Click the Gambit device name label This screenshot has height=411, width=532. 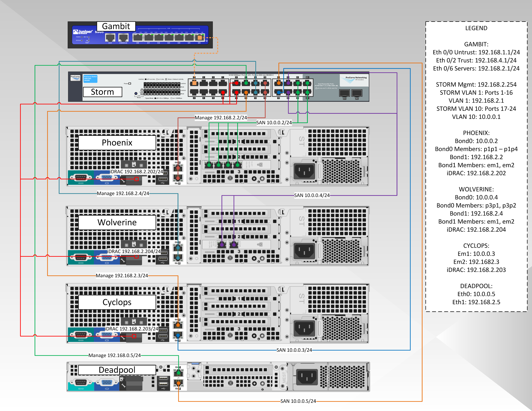(x=116, y=26)
